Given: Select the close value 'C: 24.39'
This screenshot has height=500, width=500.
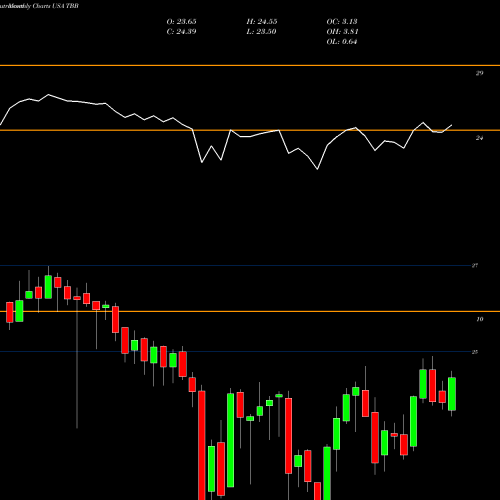Looking at the screenshot, I should click(181, 32).
